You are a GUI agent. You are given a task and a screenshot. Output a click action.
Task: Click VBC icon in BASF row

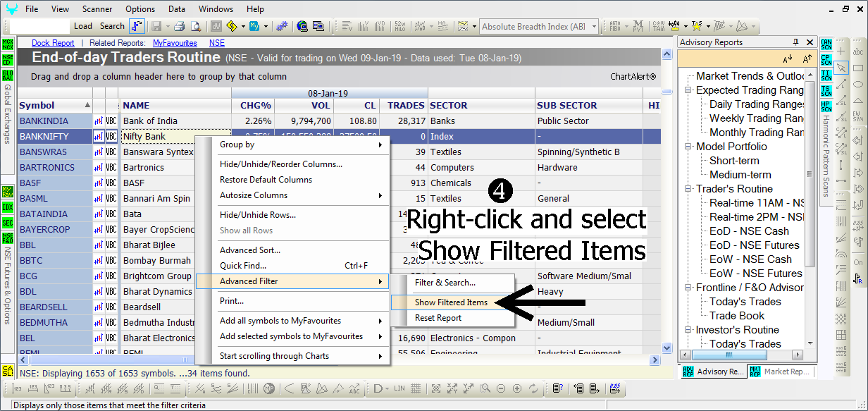111,183
